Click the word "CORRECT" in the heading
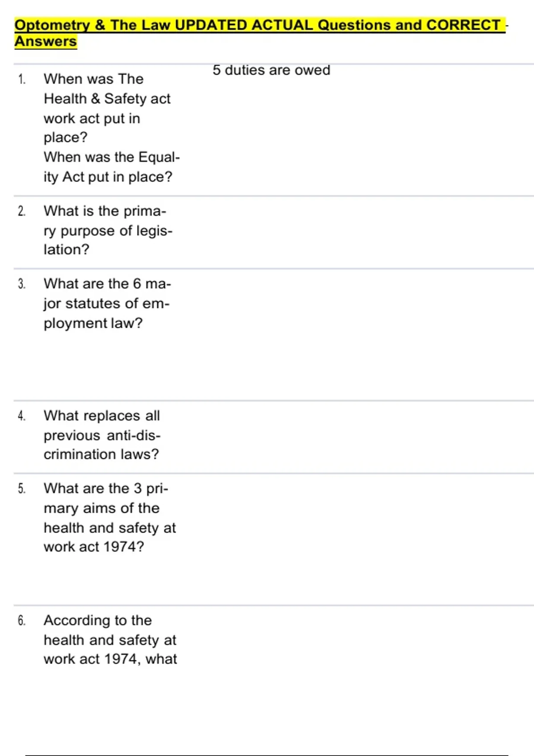This screenshot has height=756, width=534. (x=463, y=25)
